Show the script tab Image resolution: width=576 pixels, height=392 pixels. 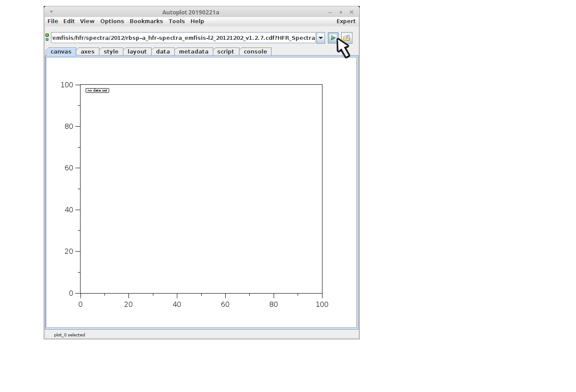click(x=226, y=52)
